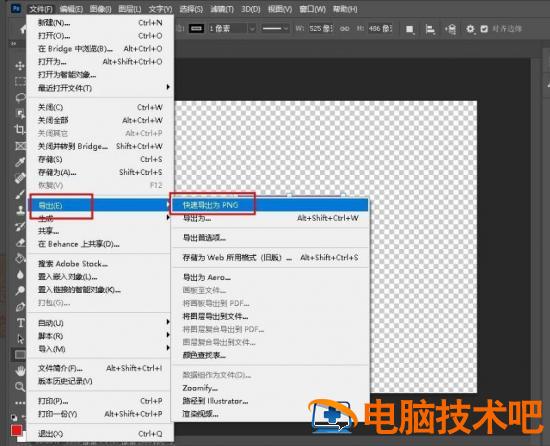Expand the 自动(U) submenu

[168, 322]
